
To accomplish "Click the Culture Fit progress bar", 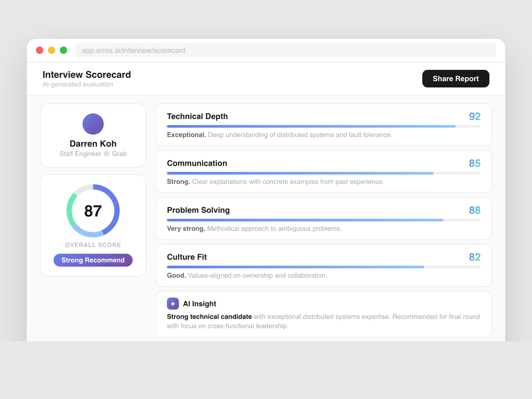I will click(324, 267).
